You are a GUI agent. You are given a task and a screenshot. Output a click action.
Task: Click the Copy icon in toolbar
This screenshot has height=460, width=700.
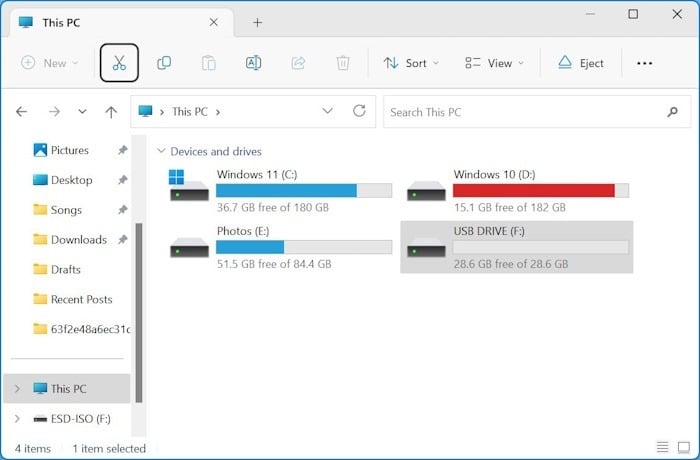click(164, 63)
